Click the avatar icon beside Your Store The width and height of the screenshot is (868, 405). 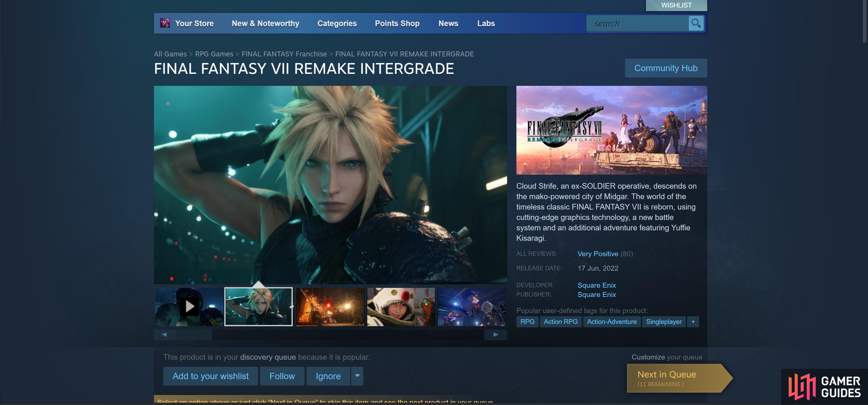[x=165, y=23]
